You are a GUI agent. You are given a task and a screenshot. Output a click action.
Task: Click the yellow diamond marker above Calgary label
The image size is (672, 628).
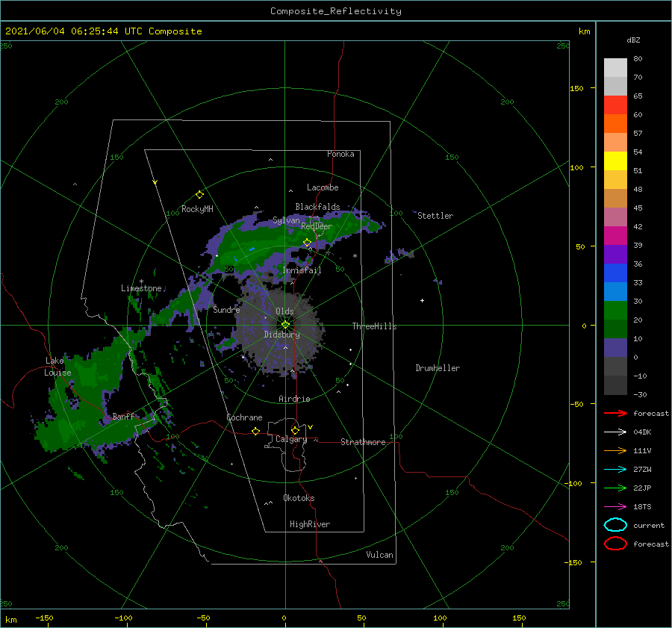pos(295,430)
